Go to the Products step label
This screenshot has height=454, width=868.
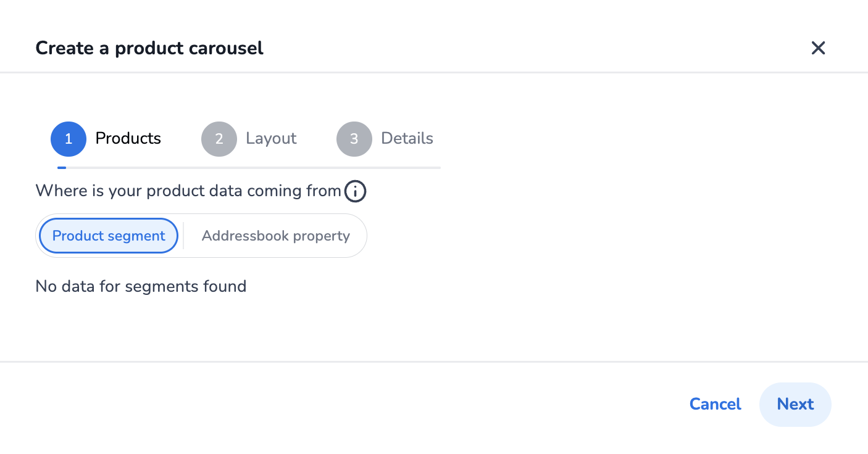pyautogui.click(x=128, y=138)
